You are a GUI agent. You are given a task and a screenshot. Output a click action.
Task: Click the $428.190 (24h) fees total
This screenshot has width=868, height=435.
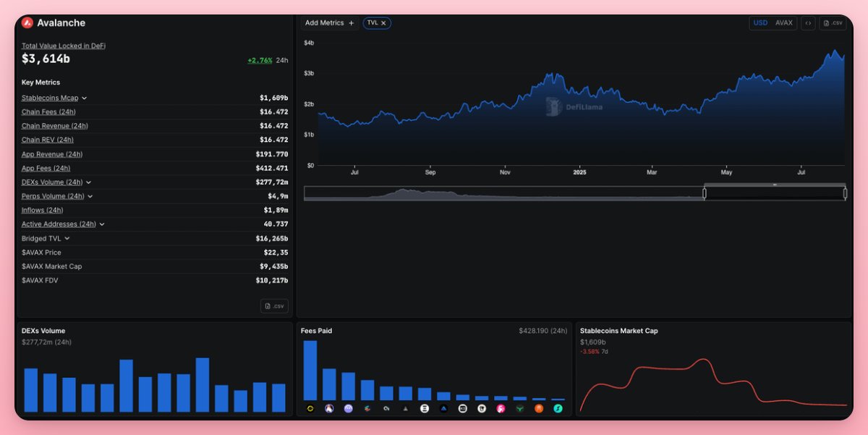coord(543,331)
